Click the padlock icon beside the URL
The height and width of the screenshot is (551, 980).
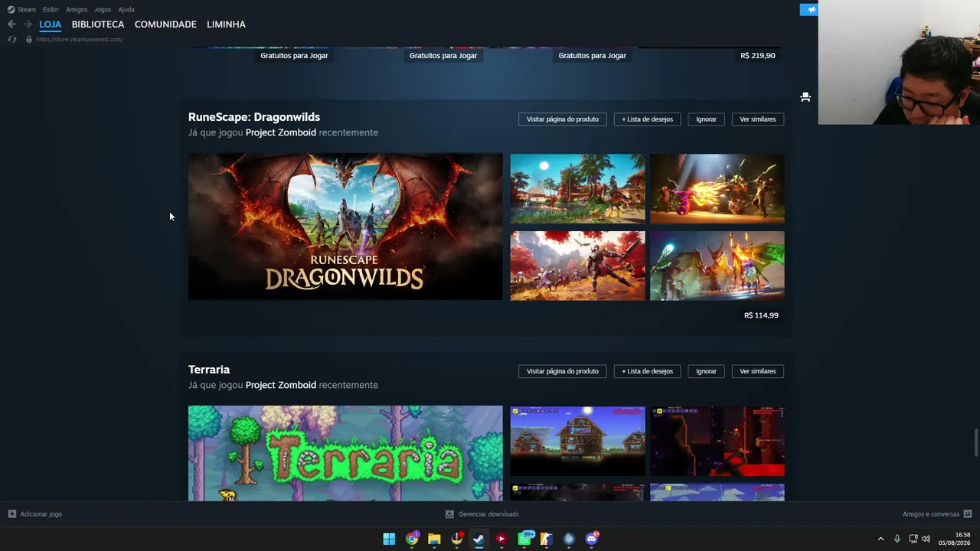click(29, 39)
